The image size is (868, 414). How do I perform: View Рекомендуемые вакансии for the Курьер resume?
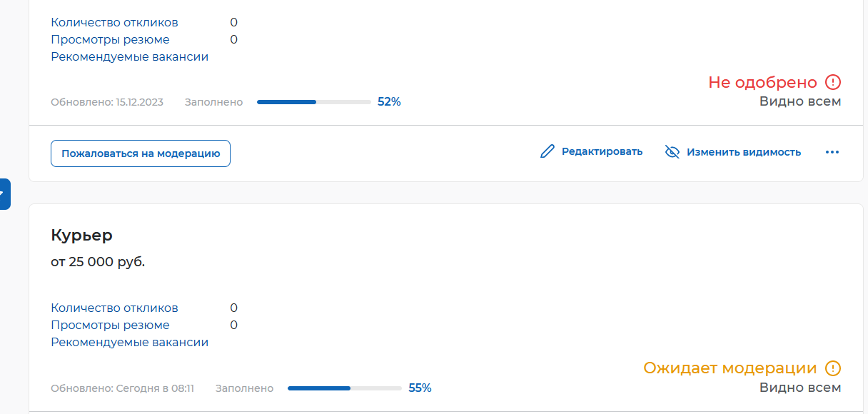pos(129,342)
